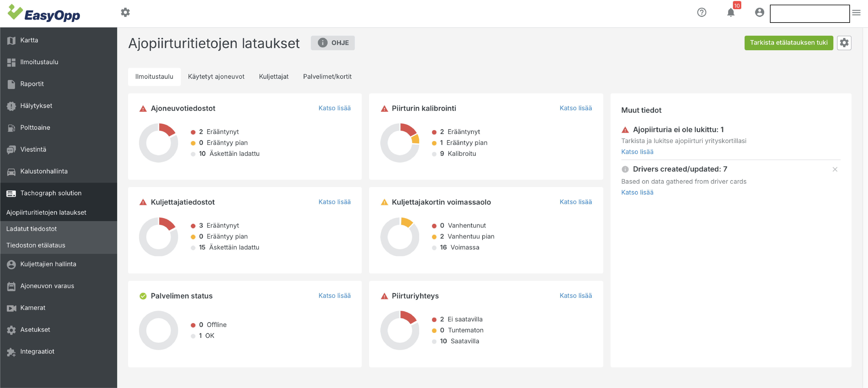Open Integraatiot puzzle icon item
868x388 pixels.
[x=37, y=351]
